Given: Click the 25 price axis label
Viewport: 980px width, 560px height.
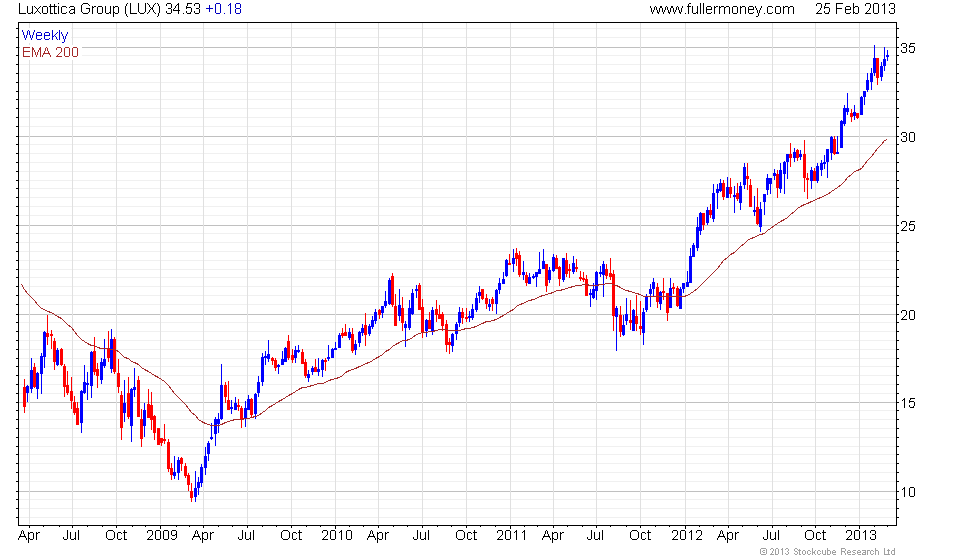Looking at the screenshot, I should point(908,226).
